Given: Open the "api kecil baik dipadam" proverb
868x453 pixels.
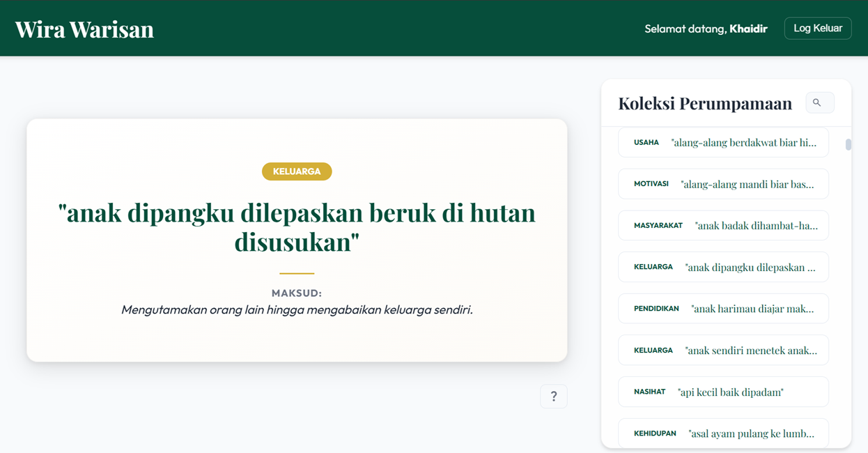Looking at the screenshot, I should 723,392.
